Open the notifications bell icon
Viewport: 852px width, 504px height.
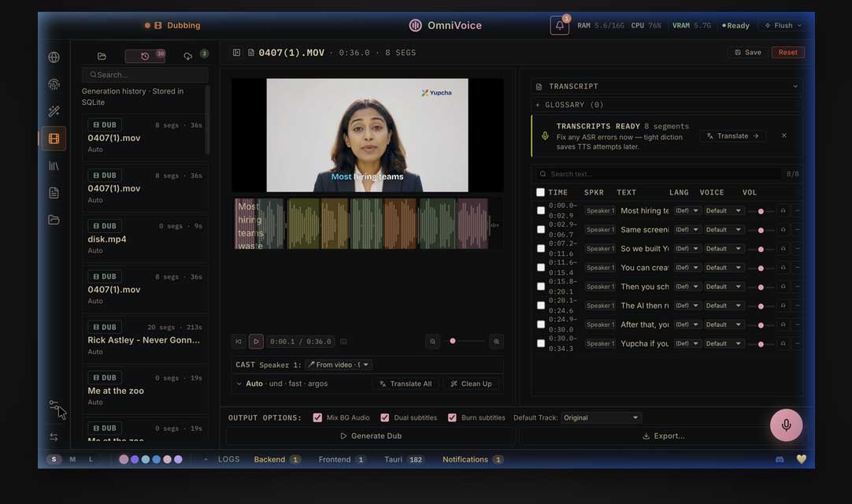(560, 25)
